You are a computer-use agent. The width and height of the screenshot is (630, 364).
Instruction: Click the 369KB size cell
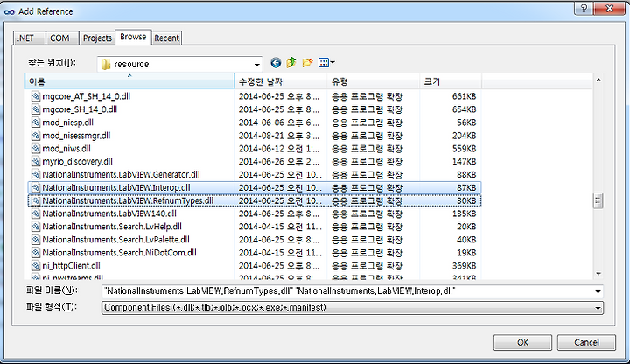coord(464,266)
